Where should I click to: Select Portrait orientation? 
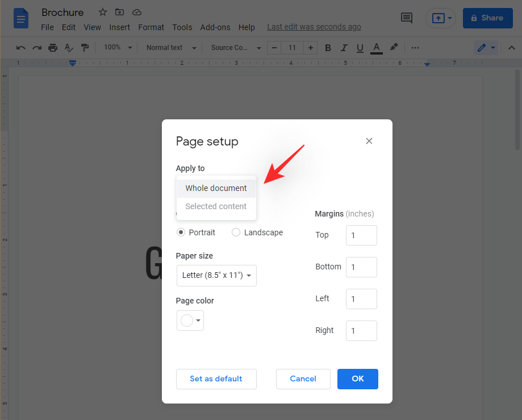pos(181,232)
